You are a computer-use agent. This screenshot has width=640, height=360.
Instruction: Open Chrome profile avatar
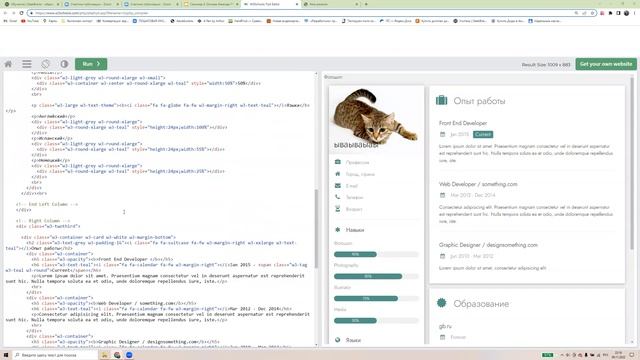pos(627,13)
